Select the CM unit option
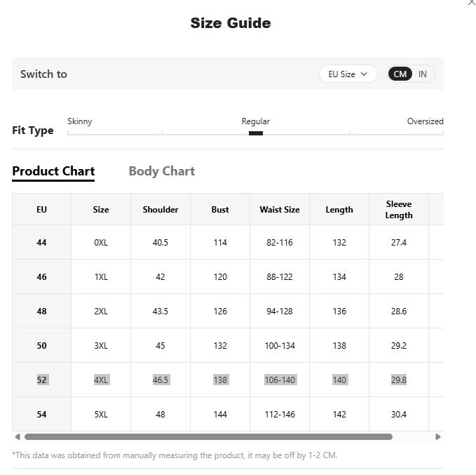Screen dimensions: 476x475 click(400, 74)
